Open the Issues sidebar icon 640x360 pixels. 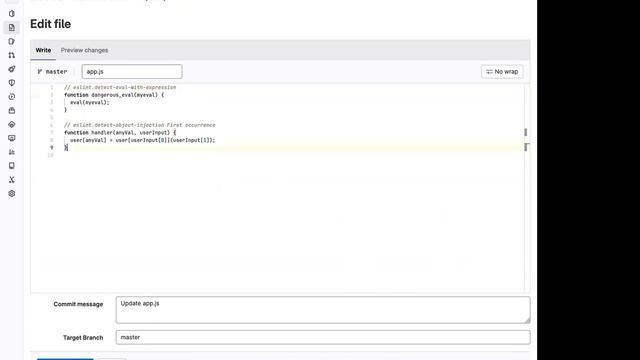[x=11, y=42]
